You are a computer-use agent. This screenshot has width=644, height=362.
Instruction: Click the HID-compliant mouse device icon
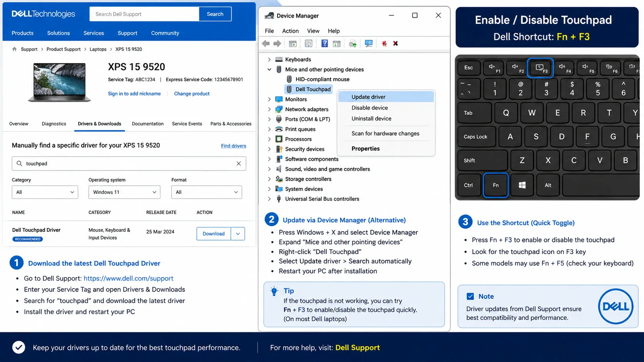click(x=289, y=79)
